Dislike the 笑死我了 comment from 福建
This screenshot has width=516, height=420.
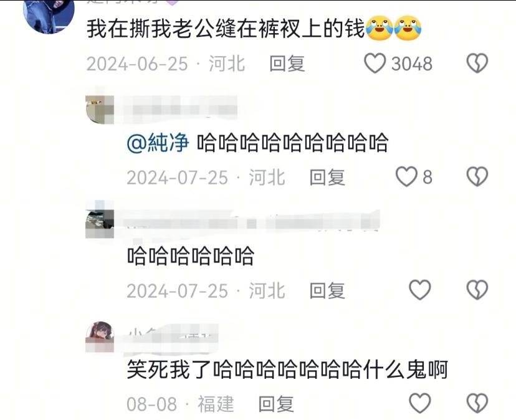(x=477, y=403)
